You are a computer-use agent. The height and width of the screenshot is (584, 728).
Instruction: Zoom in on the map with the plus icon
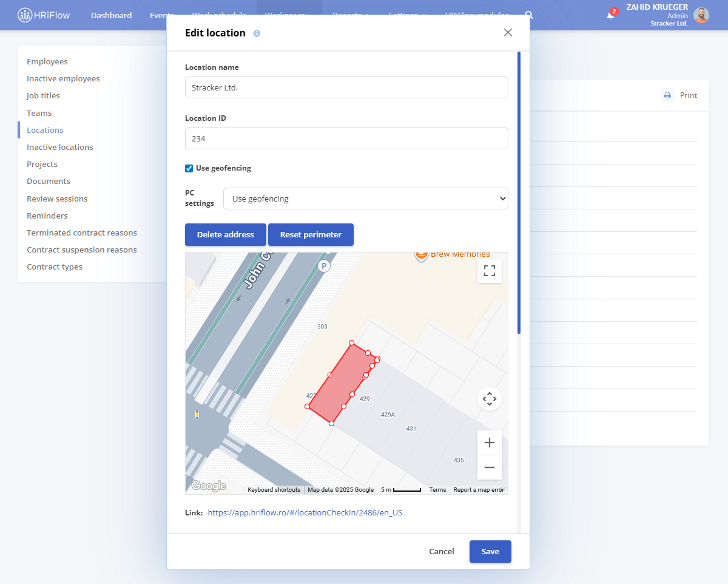coord(490,443)
